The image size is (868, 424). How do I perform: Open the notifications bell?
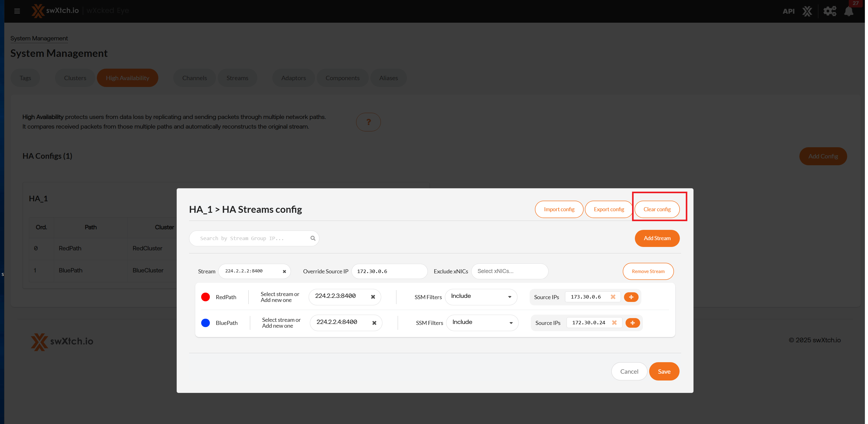click(x=848, y=11)
